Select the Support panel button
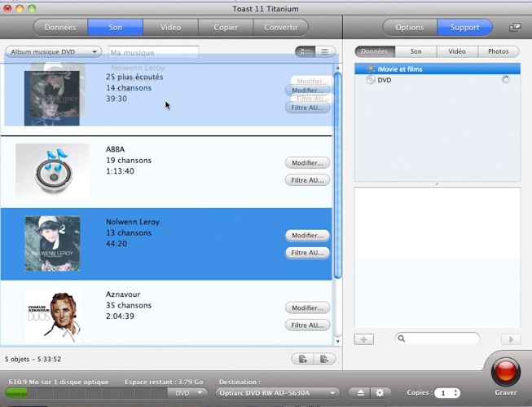This screenshot has height=407, width=532. click(x=465, y=27)
